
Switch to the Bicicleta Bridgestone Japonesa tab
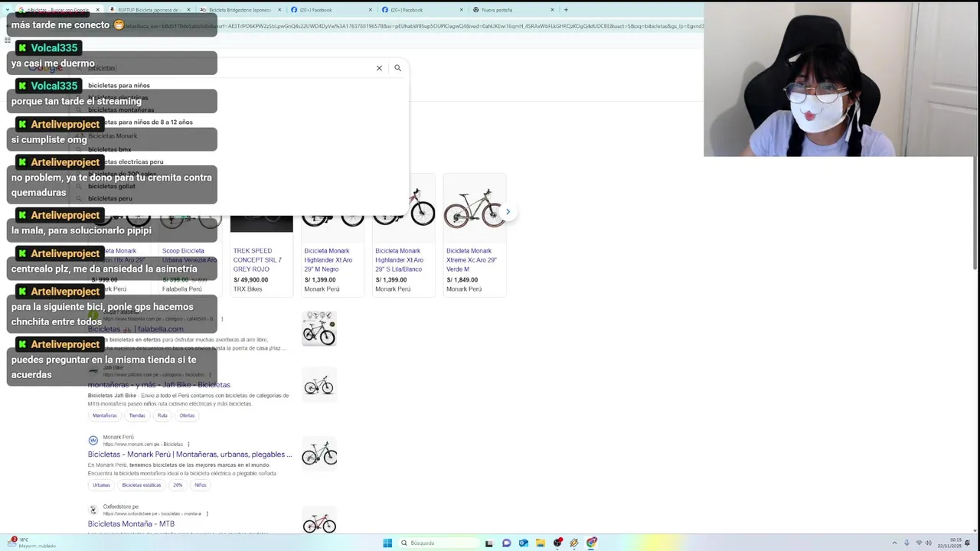coord(239,10)
